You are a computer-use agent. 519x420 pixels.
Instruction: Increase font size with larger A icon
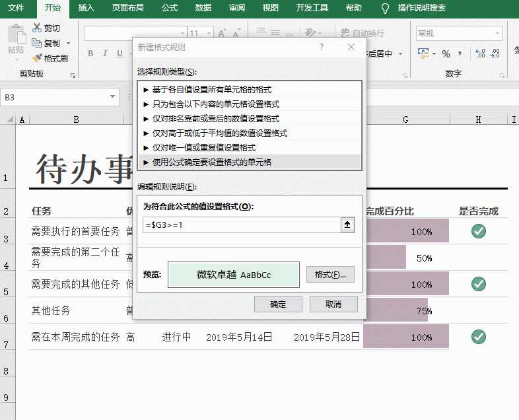click(x=222, y=33)
